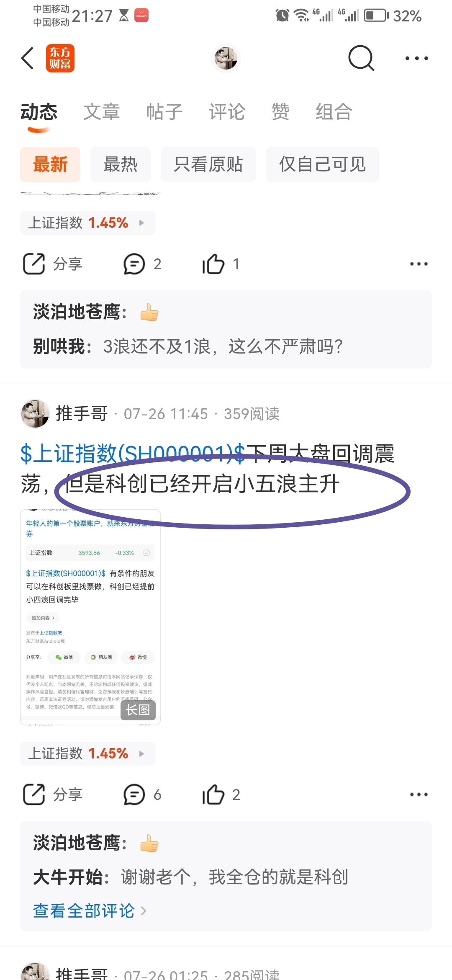Like the post with 1 like
The width and height of the screenshot is (452, 980).
tap(213, 264)
